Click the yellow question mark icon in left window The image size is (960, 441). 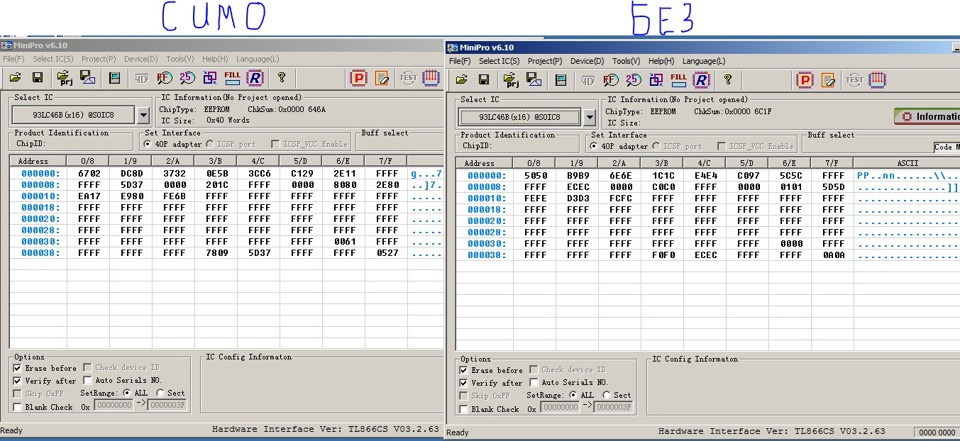tap(282, 77)
